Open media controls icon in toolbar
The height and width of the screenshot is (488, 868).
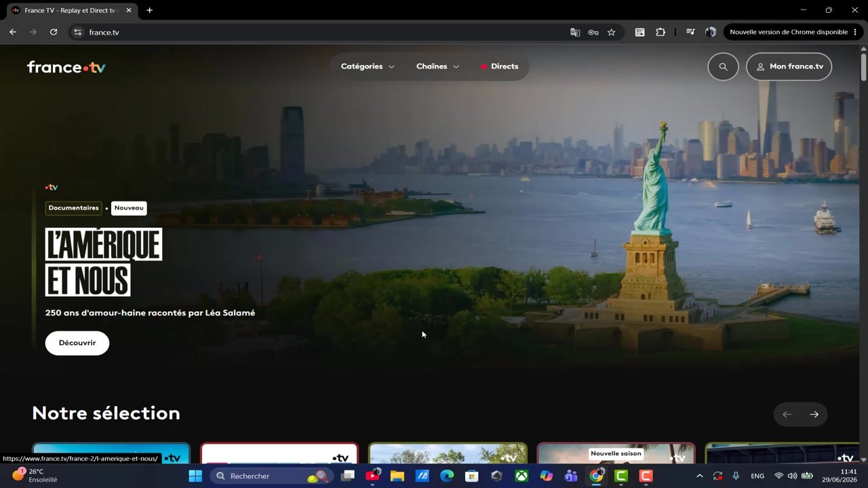[x=690, y=32]
